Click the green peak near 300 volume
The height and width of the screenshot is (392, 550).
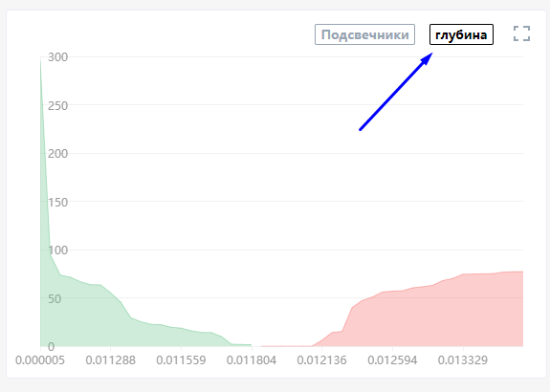coord(41,62)
